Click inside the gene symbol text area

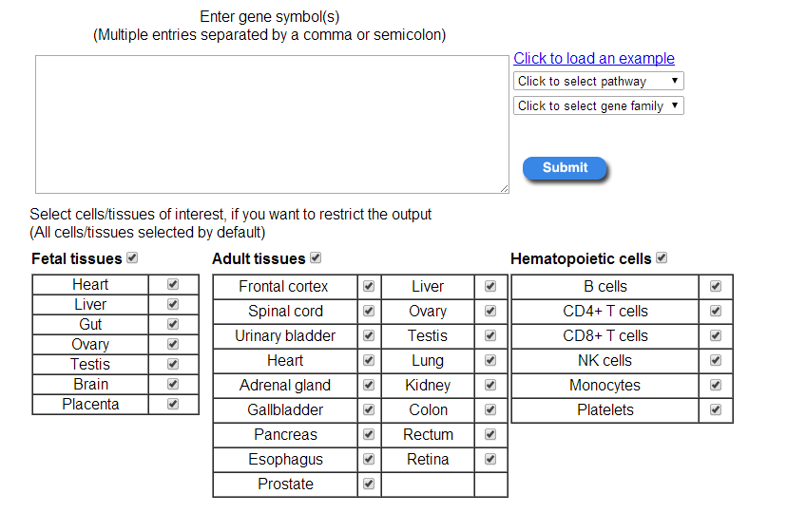pyautogui.click(x=272, y=124)
